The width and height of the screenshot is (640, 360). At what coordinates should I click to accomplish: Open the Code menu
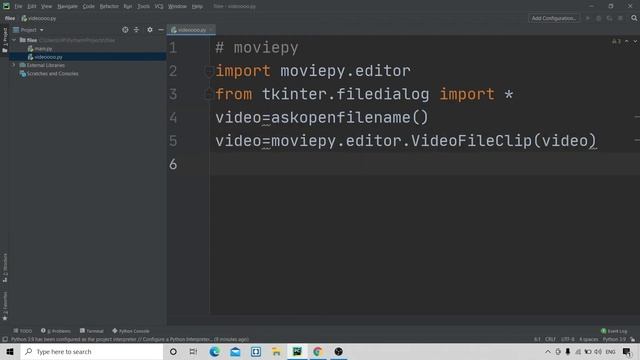[89, 6]
